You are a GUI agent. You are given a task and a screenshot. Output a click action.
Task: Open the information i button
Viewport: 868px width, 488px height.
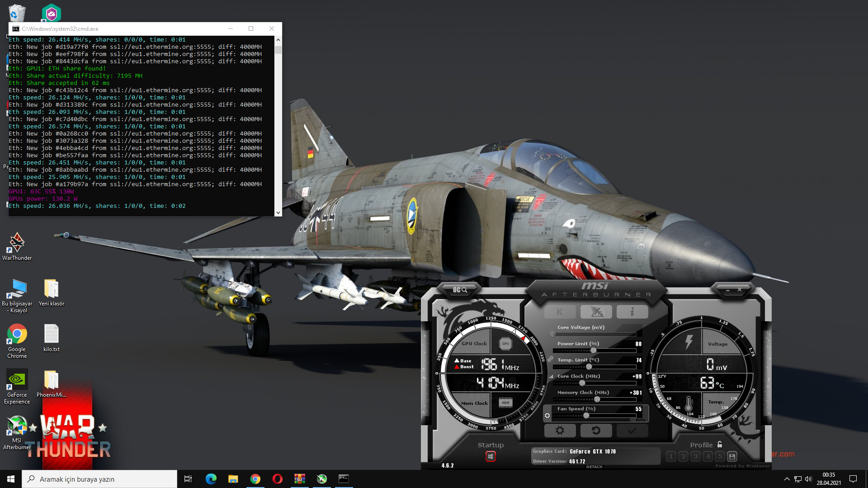(x=632, y=312)
